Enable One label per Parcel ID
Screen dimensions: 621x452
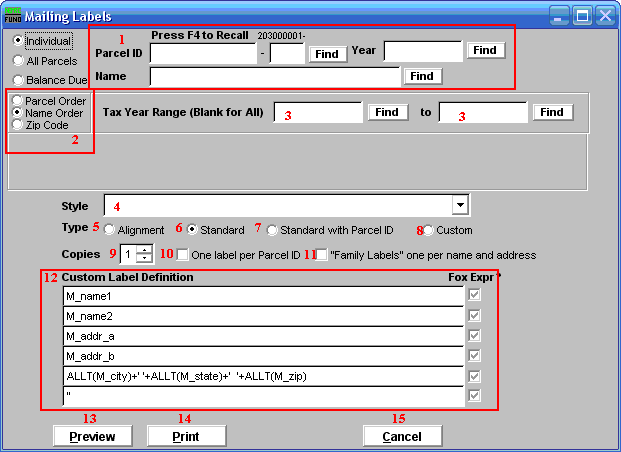click(x=182, y=255)
